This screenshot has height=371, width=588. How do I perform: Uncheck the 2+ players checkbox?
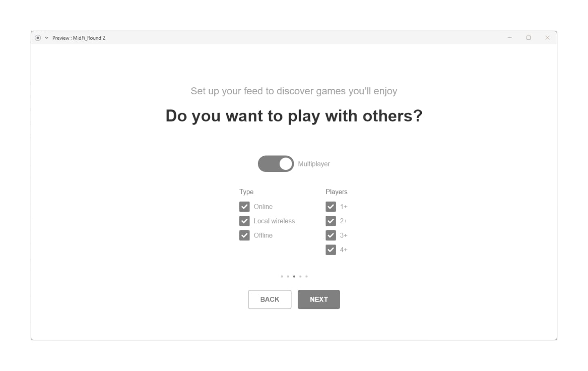pyautogui.click(x=331, y=221)
